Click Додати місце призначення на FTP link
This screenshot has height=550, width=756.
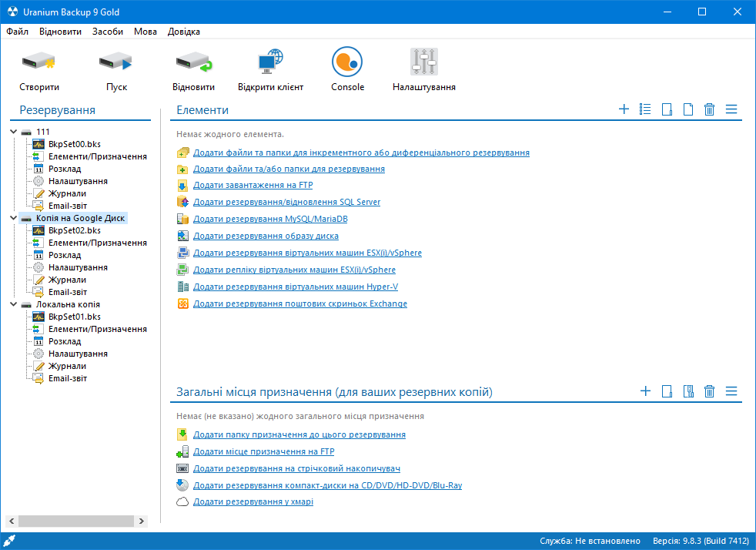click(x=264, y=451)
